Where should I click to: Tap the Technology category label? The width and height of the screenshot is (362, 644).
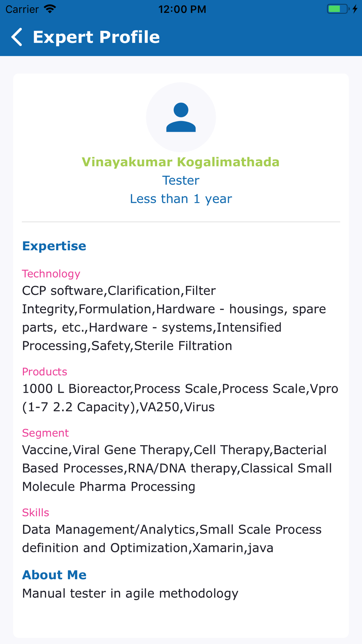51,274
